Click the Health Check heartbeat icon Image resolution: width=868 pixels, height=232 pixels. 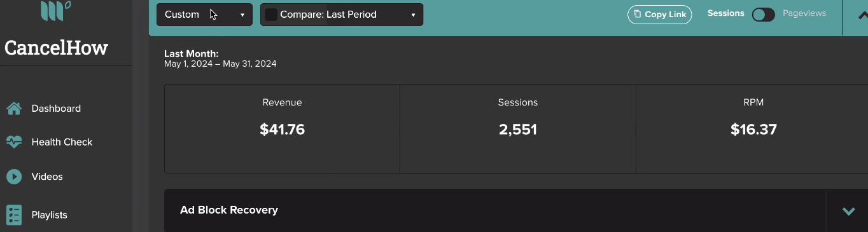point(14,142)
